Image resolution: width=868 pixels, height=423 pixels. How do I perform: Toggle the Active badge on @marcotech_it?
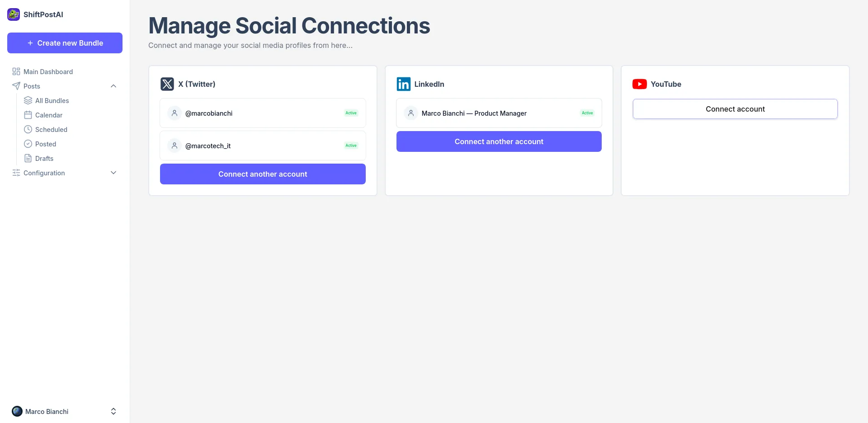(350, 146)
